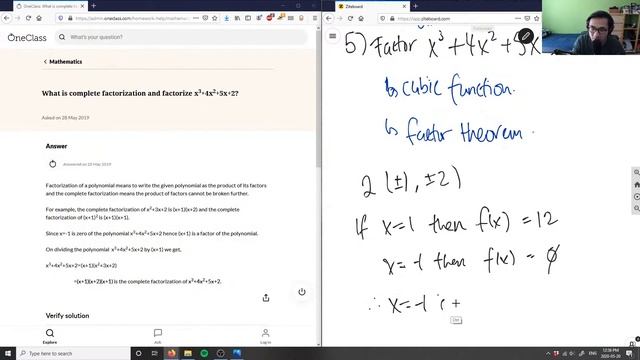
Task: Click the answerer avatar icon
Action: pos(53,164)
